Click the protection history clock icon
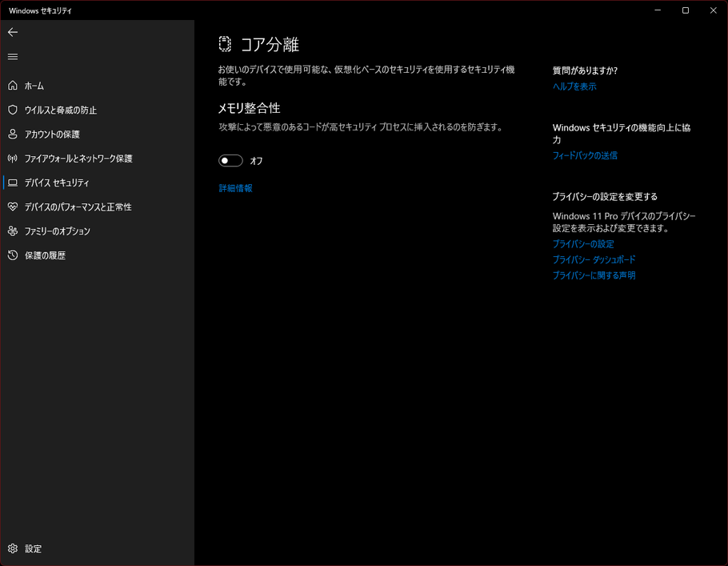The image size is (728, 566). 13,255
